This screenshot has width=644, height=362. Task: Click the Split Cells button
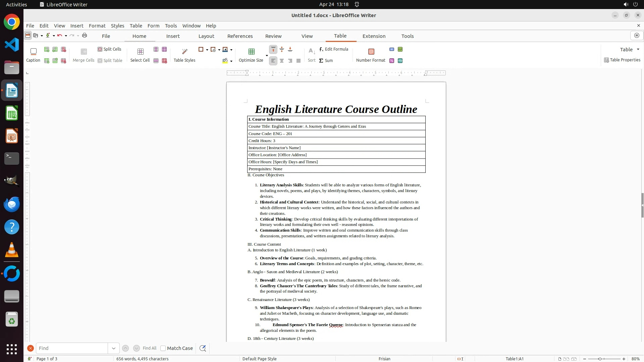(x=109, y=49)
